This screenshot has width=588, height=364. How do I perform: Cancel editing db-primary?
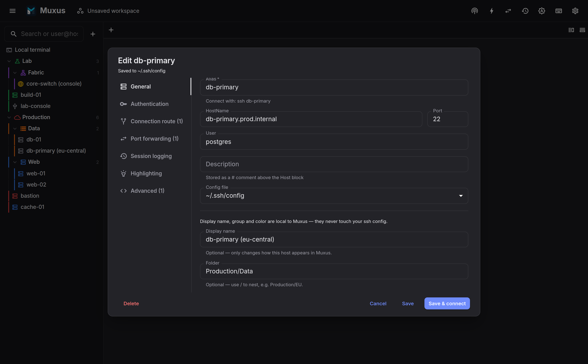click(x=378, y=304)
